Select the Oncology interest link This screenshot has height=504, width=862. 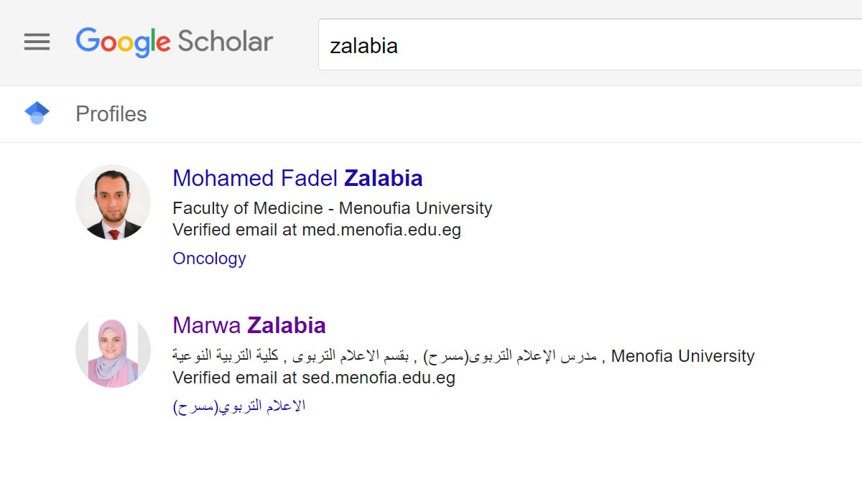tap(209, 258)
